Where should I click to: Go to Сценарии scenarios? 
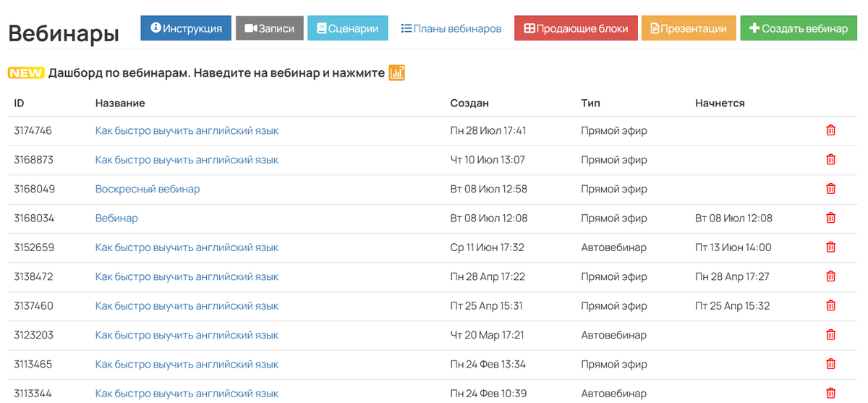point(347,29)
